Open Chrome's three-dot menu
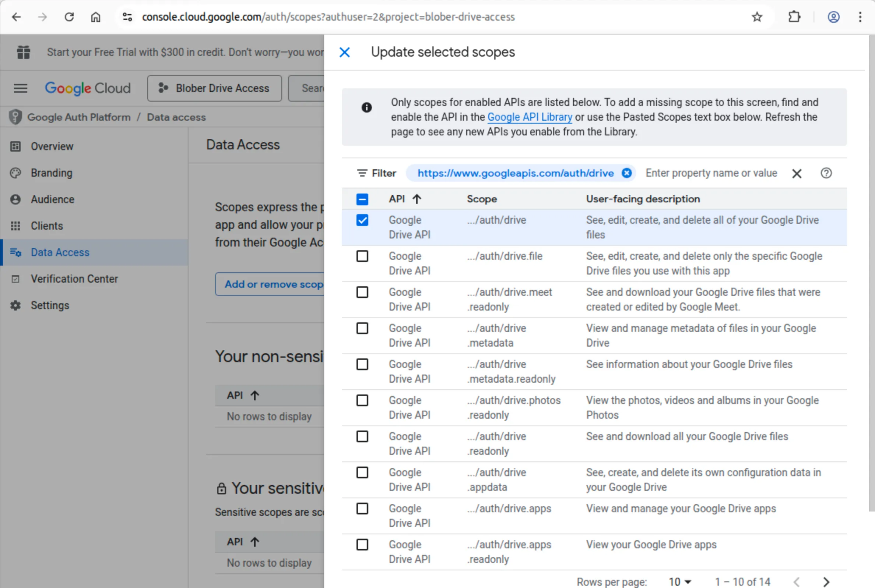Screen dimensions: 875x588 coord(860,17)
